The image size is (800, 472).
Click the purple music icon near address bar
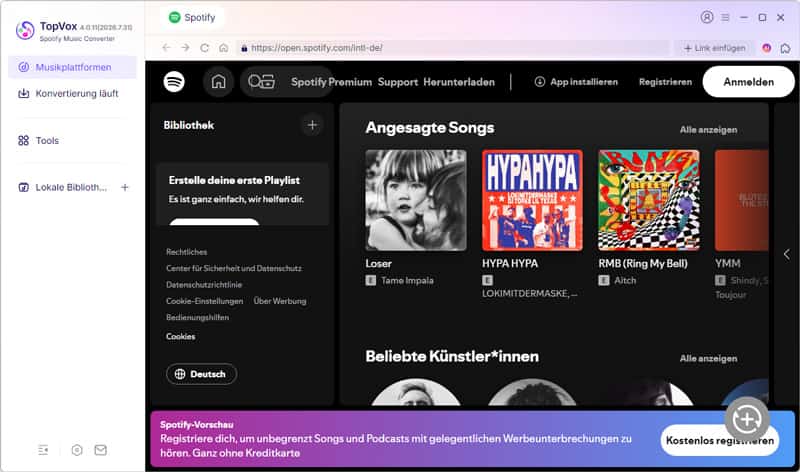point(766,48)
